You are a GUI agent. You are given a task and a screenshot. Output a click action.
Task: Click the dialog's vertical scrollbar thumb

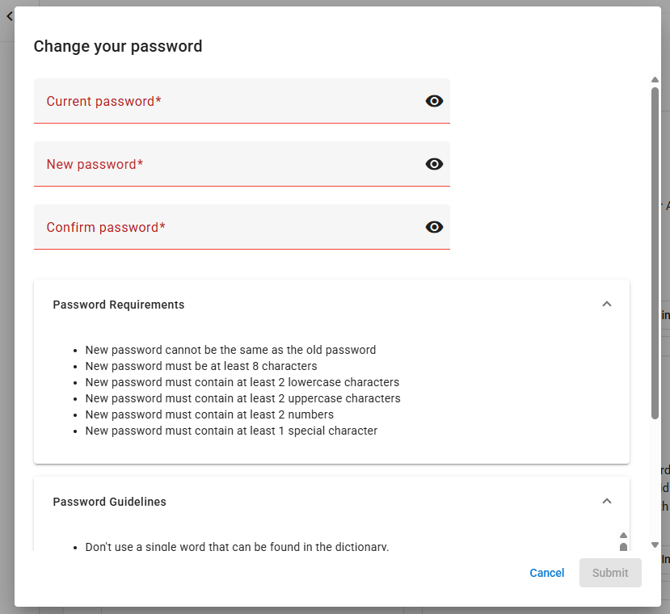coord(655,250)
